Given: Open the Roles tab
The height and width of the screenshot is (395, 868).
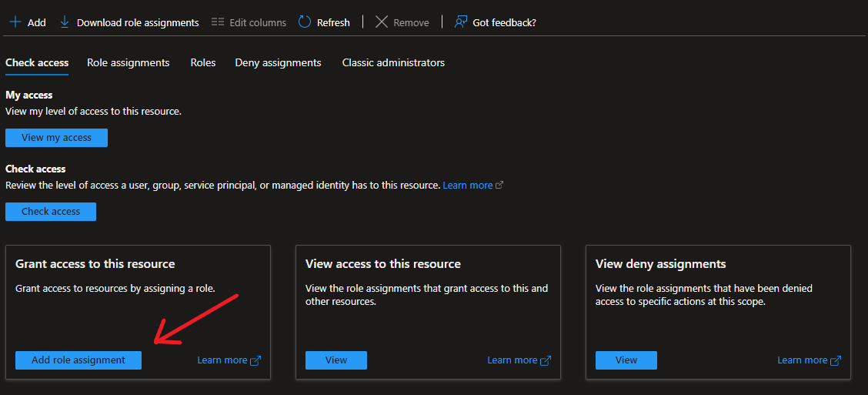Looking at the screenshot, I should (203, 62).
